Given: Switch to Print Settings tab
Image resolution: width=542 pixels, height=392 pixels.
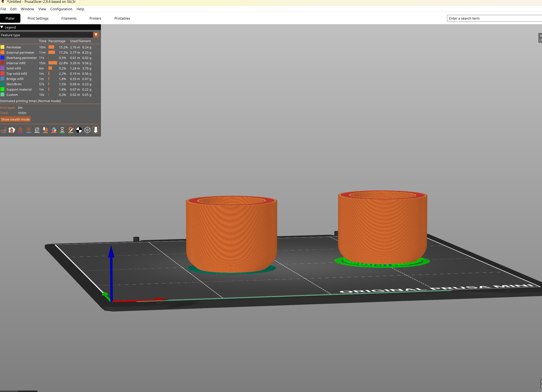Looking at the screenshot, I should (38, 18).
